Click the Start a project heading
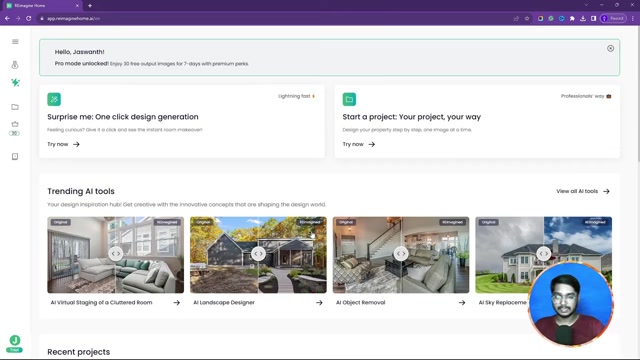 (x=411, y=117)
